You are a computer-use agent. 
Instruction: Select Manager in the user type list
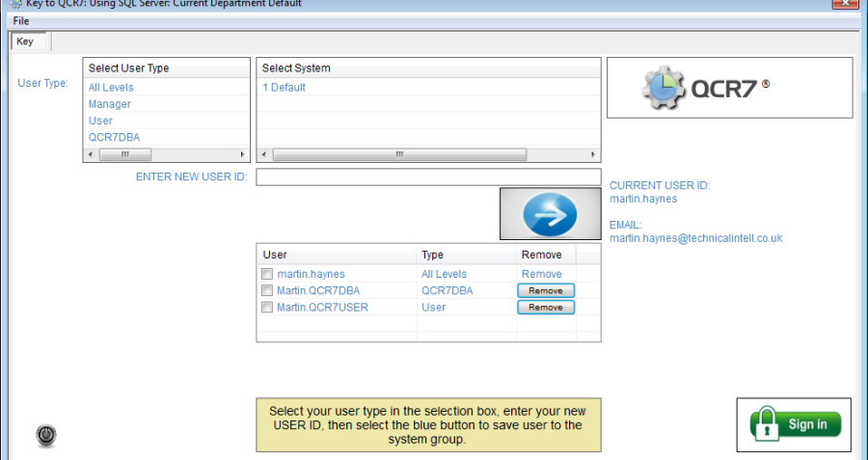pos(110,104)
